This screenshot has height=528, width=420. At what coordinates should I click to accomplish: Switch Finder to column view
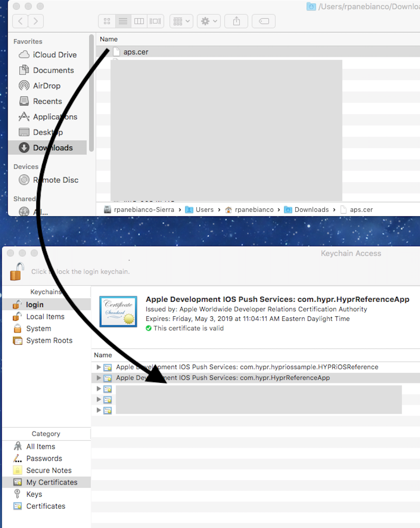(139, 21)
